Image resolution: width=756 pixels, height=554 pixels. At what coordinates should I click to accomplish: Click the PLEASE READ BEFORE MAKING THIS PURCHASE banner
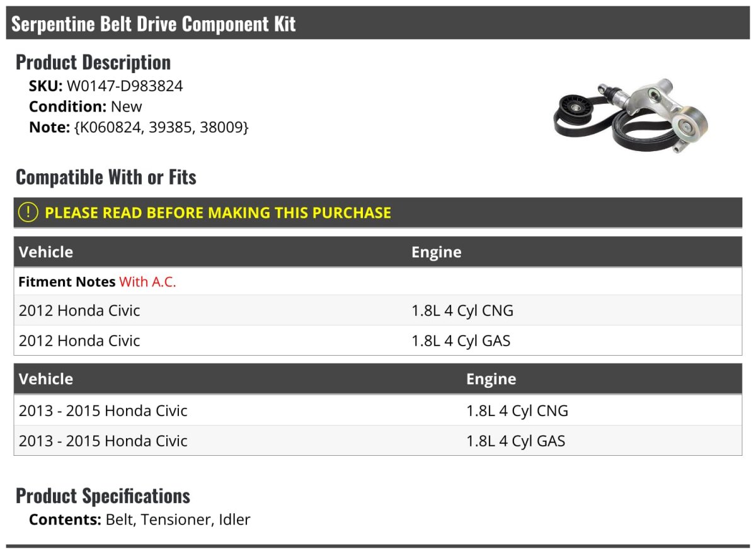click(378, 213)
